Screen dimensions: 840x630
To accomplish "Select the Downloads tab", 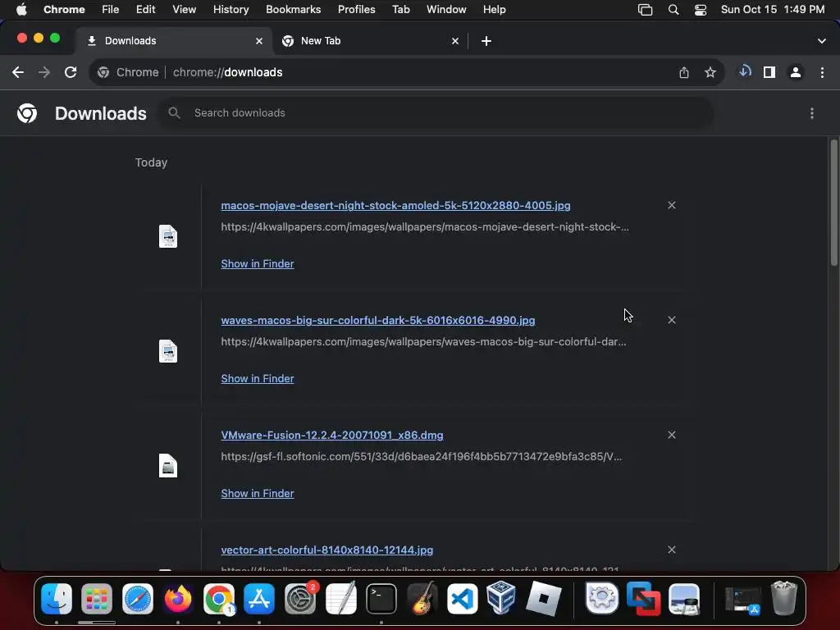I will tap(174, 41).
